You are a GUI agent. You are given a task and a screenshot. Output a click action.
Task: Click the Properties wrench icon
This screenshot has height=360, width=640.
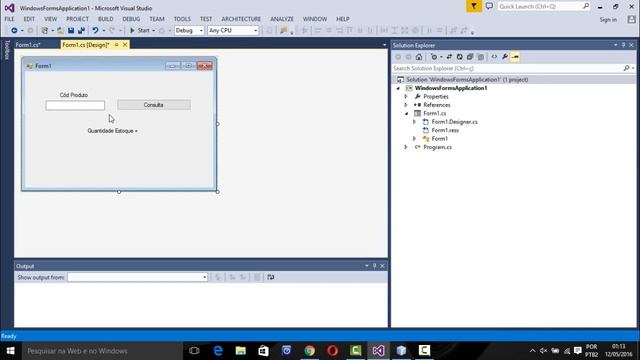(505, 57)
